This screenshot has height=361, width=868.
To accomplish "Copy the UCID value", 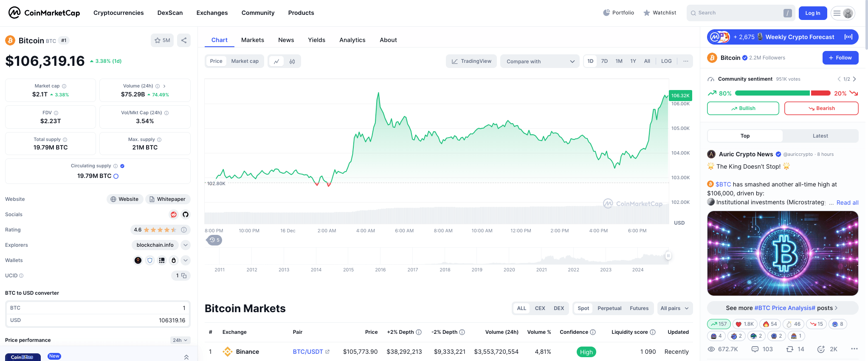I will 184,276.
